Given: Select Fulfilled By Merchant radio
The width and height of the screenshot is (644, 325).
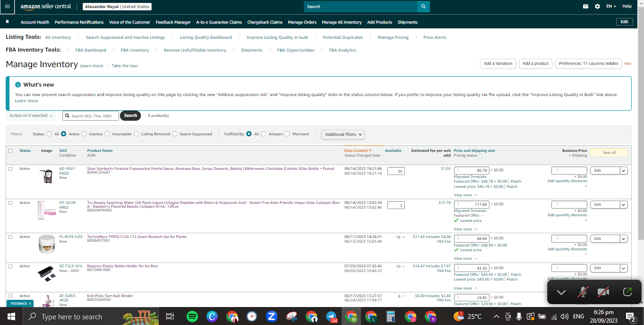Looking at the screenshot, I should click(287, 134).
